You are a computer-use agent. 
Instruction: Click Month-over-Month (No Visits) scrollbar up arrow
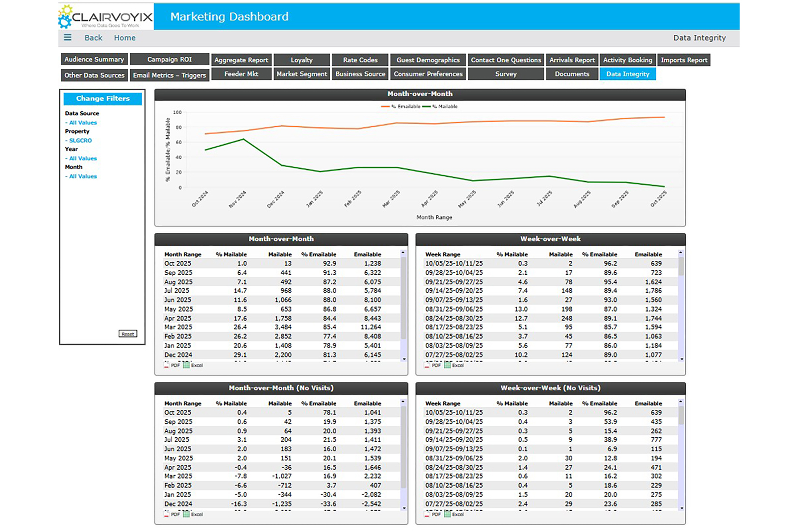pos(403,402)
